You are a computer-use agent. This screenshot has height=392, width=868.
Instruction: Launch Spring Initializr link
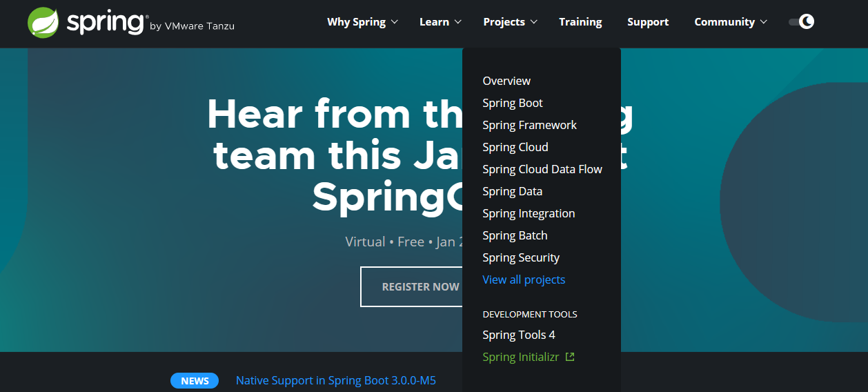pos(521,357)
